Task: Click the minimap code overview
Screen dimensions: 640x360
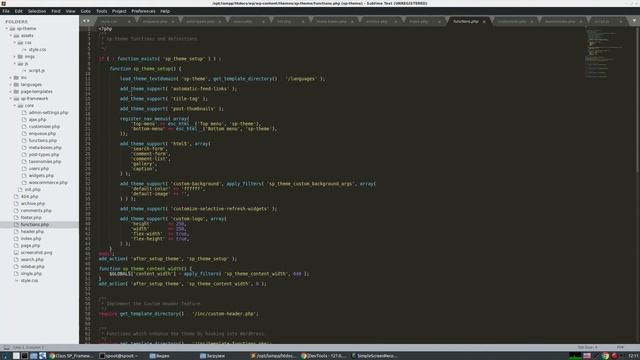Action: (604, 52)
